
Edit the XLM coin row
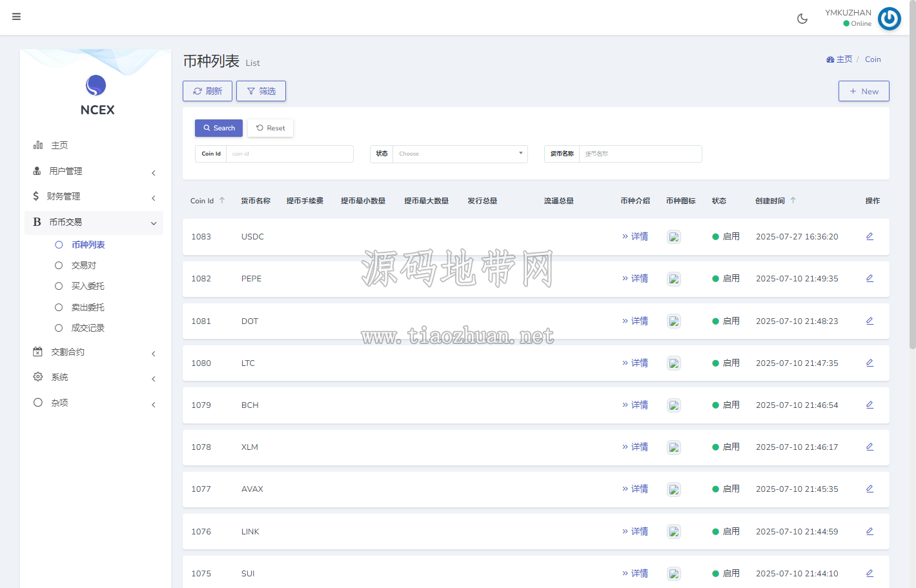point(870,447)
